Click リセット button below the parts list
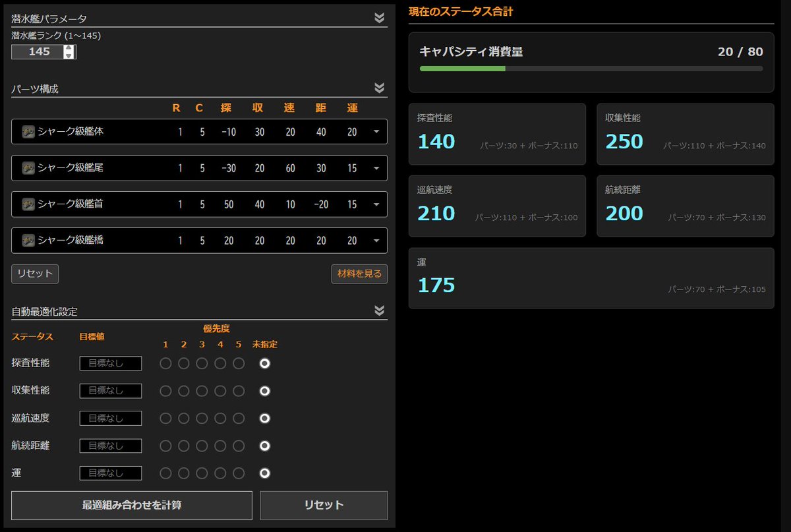Screen dimensions: 791x532 [35, 274]
